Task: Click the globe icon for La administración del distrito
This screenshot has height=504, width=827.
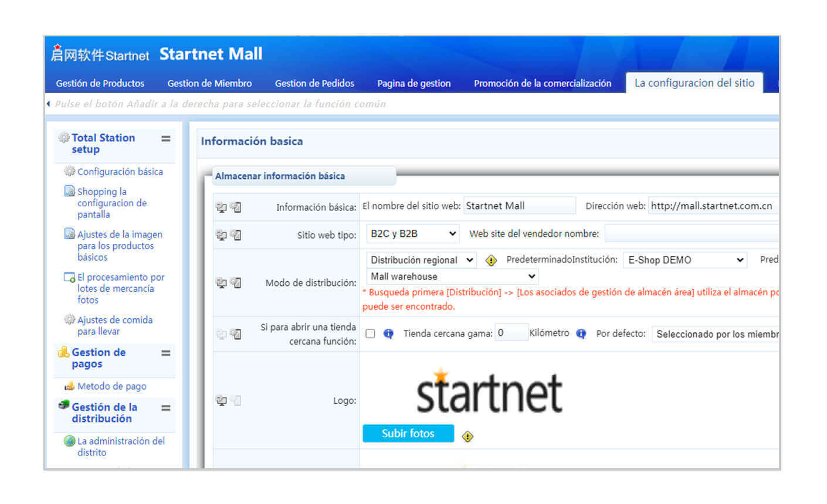Action: tap(69, 441)
